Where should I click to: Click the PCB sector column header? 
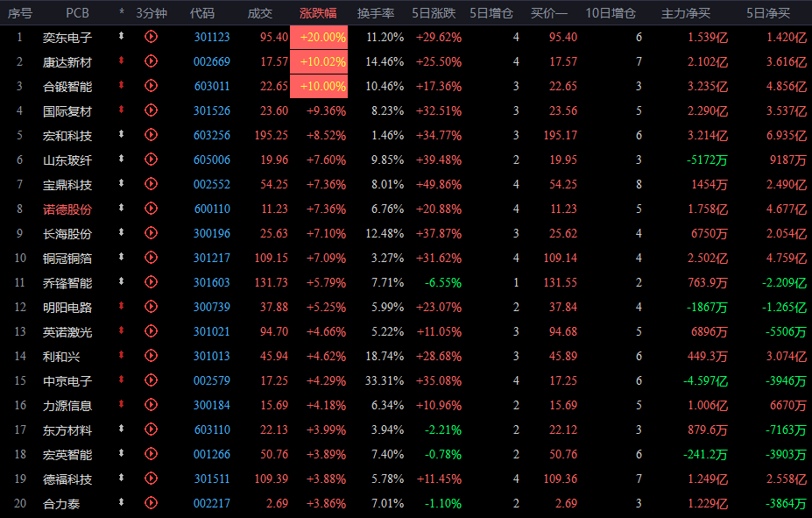tap(77, 13)
